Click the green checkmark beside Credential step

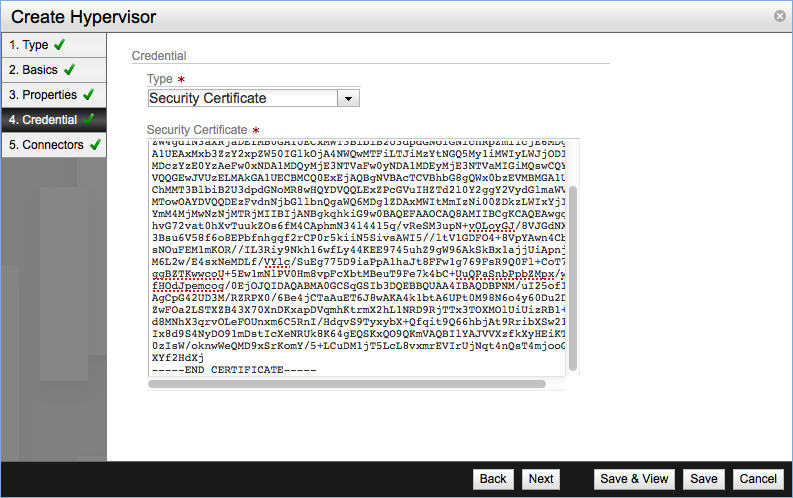89,120
